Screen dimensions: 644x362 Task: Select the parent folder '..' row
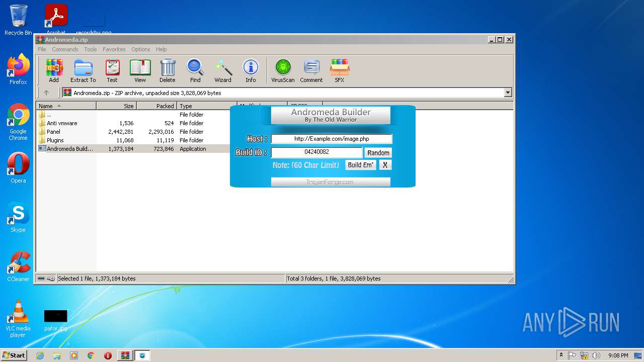133,115
